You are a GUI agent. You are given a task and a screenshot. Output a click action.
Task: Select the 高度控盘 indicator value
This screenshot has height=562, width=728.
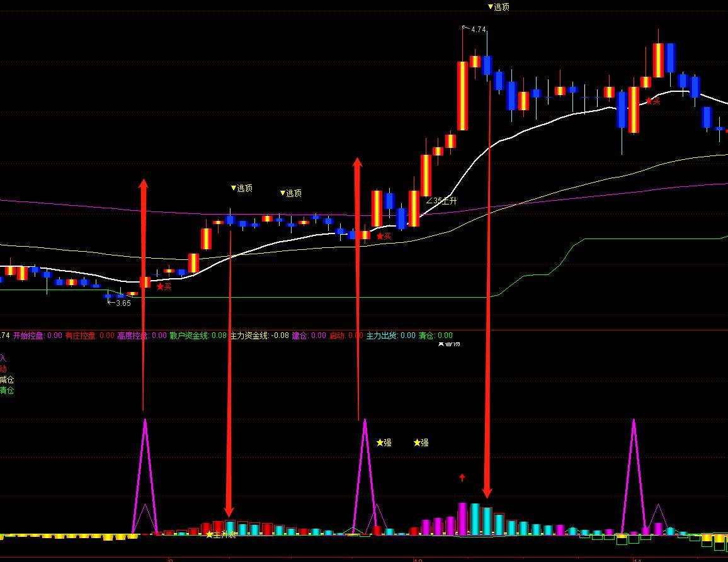coord(142,335)
